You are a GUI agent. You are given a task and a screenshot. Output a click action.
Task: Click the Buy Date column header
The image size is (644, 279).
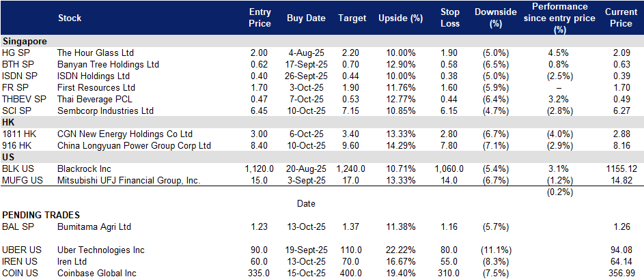[x=306, y=18]
